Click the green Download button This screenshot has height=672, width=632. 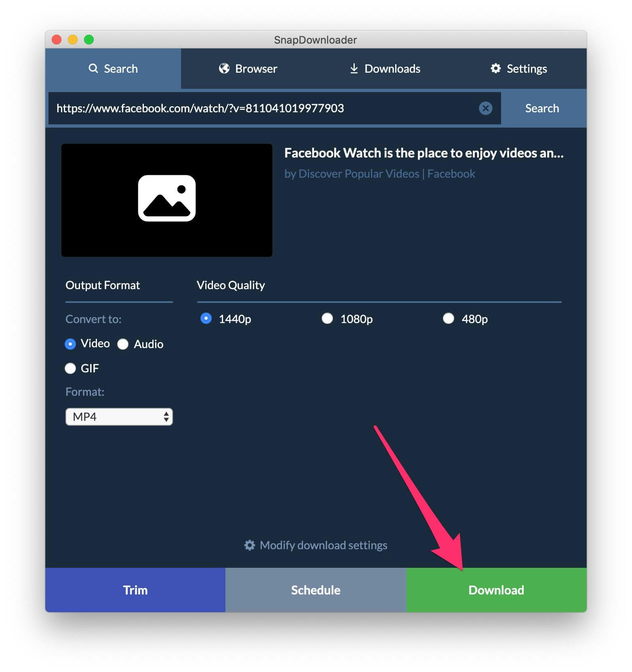496,590
